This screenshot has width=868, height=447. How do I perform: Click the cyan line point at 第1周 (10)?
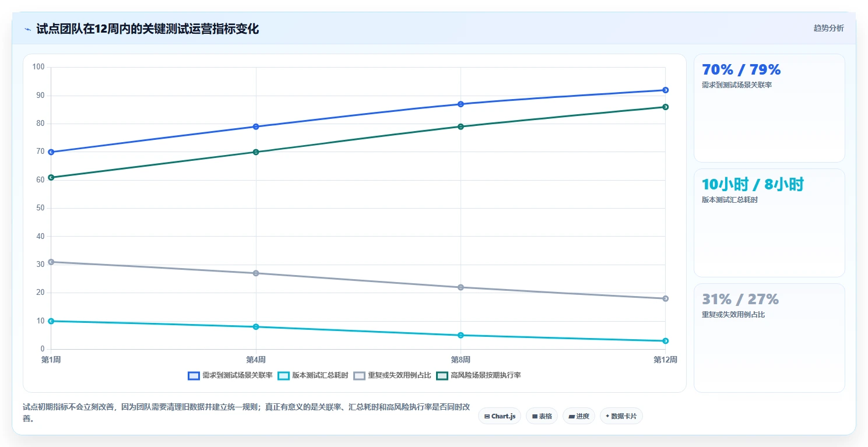51,321
